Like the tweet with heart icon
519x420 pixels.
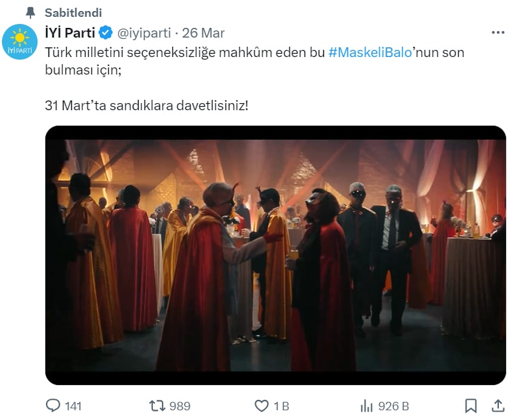262,406
